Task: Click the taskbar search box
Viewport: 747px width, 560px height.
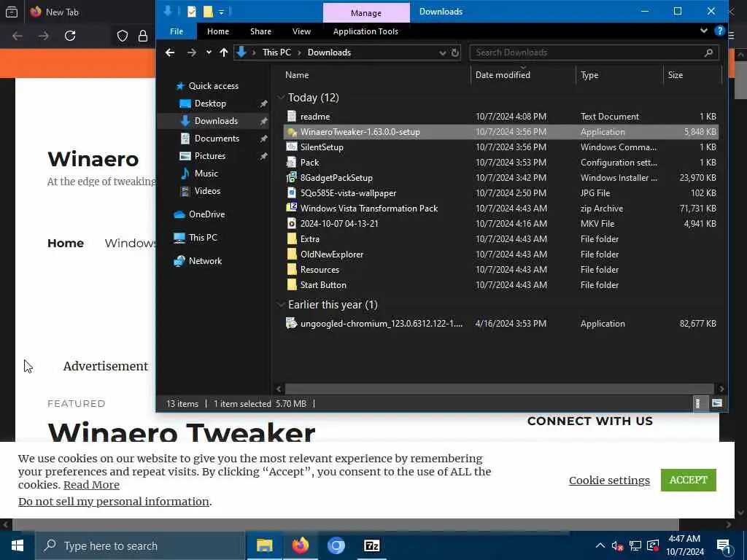Action: tap(140, 545)
